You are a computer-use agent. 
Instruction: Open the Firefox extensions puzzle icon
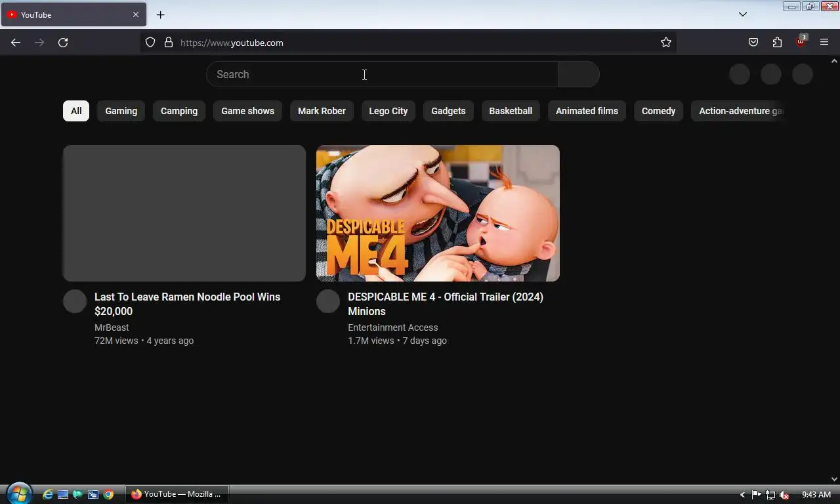click(777, 43)
